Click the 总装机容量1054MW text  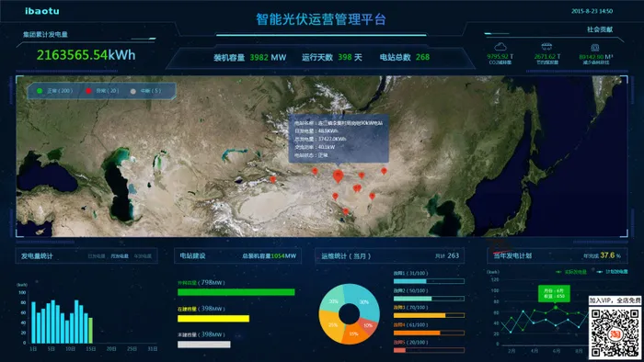coord(269,255)
